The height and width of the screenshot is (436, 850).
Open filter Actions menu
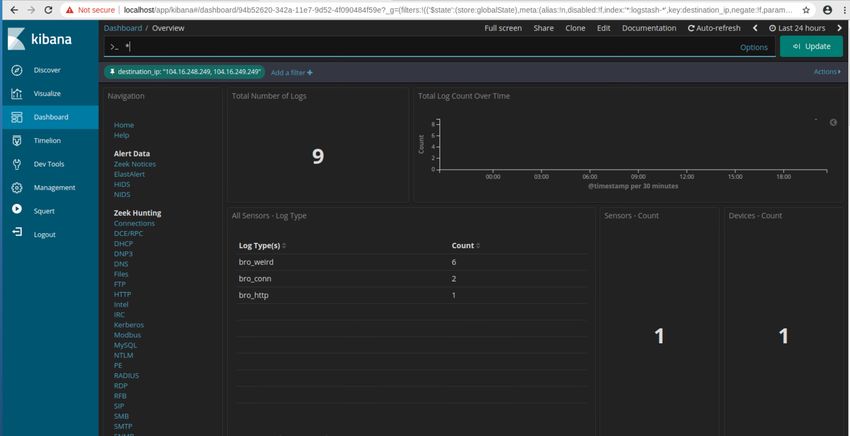tap(827, 72)
